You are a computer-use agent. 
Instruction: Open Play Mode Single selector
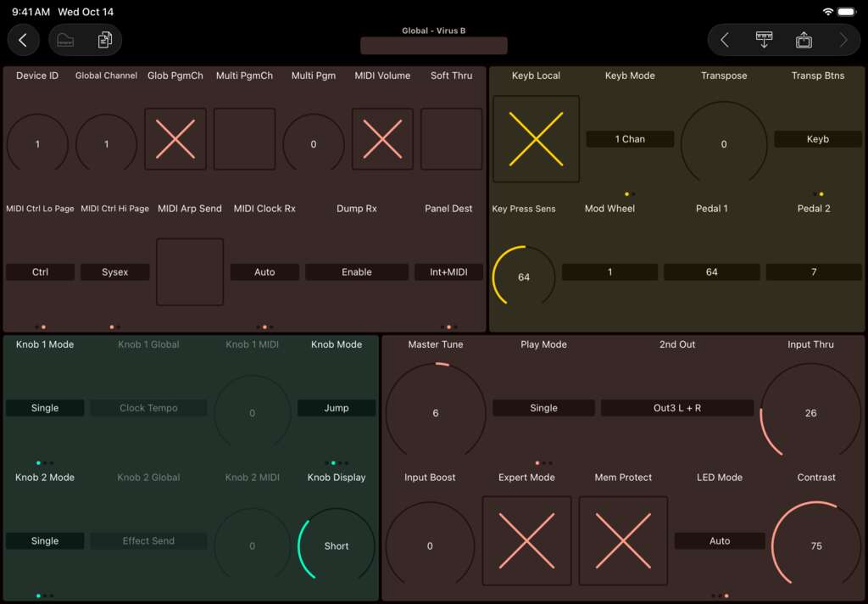(543, 408)
